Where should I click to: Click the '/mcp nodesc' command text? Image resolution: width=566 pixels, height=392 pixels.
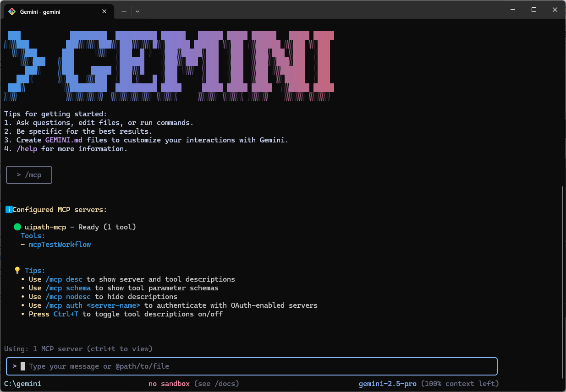click(68, 297)
